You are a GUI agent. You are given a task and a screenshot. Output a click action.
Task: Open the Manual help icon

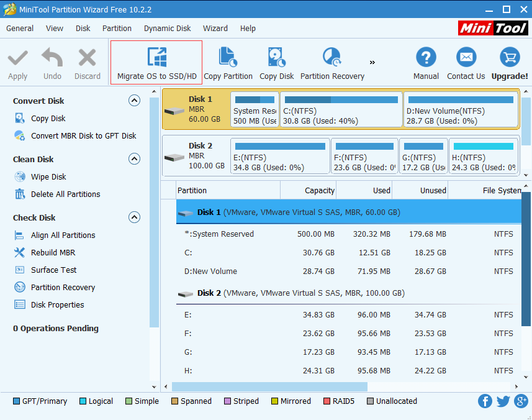pos(426,57)
